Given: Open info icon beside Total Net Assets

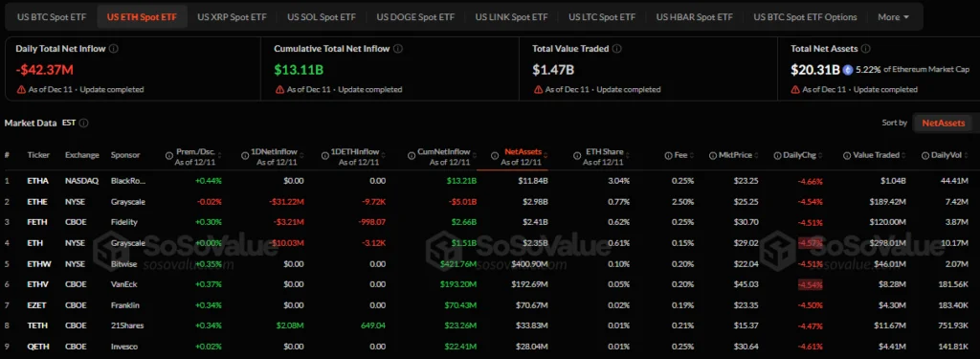Looking at the screenshot, I should (865, 48).
